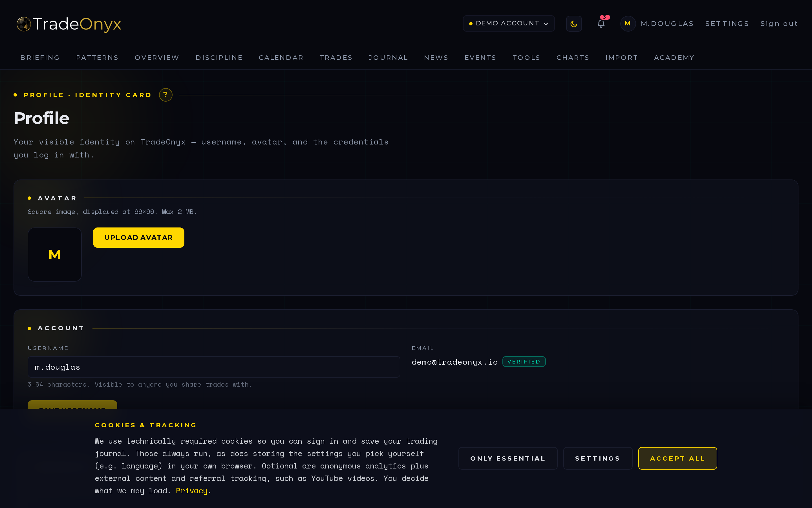
Task: Click the M user avatar in header
Action: click(628, 23)
